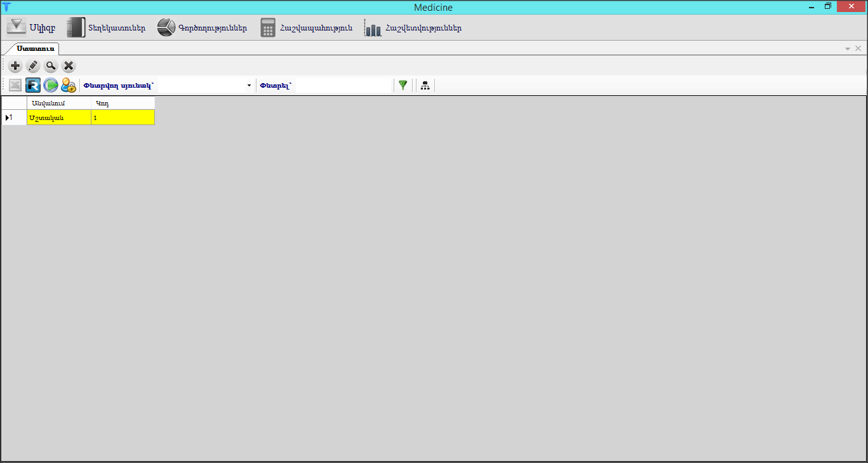Open the Հաշվապահություն menu
The height and width of the screenshot is (463, 868).
pyautogui.click(x=306, y=28)
